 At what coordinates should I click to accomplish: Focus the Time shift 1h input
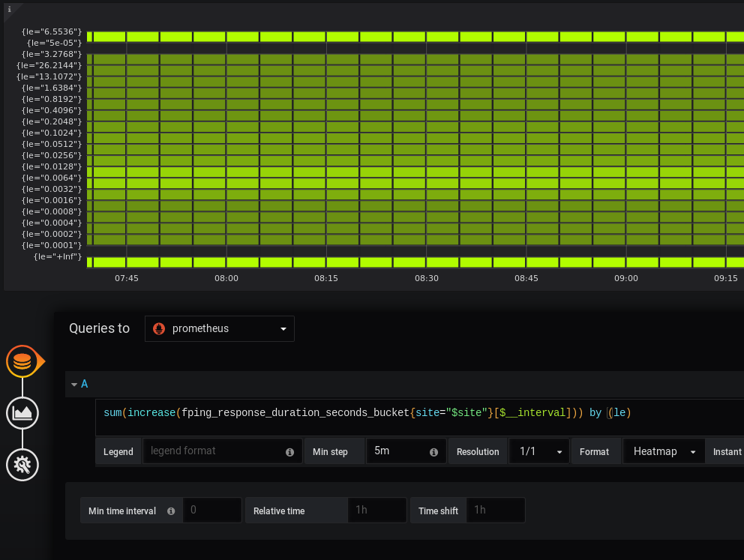[495, 511]
